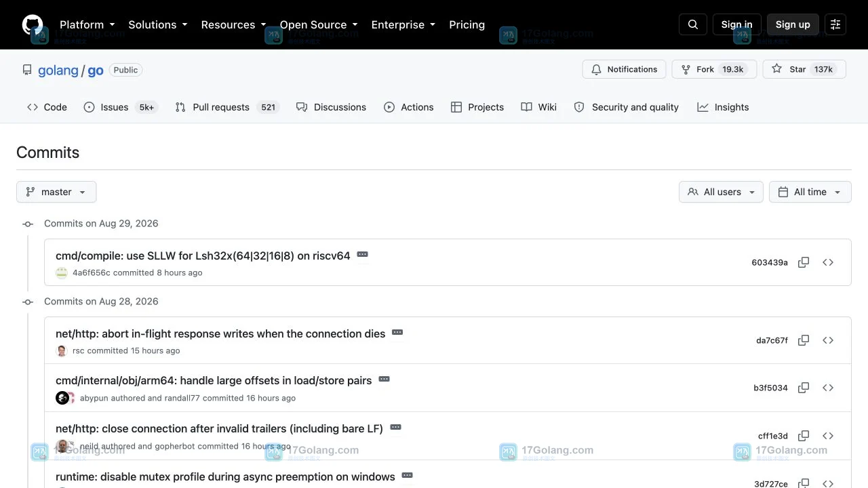
Task: Click the search magnifier icon
Action: [693, 24]
